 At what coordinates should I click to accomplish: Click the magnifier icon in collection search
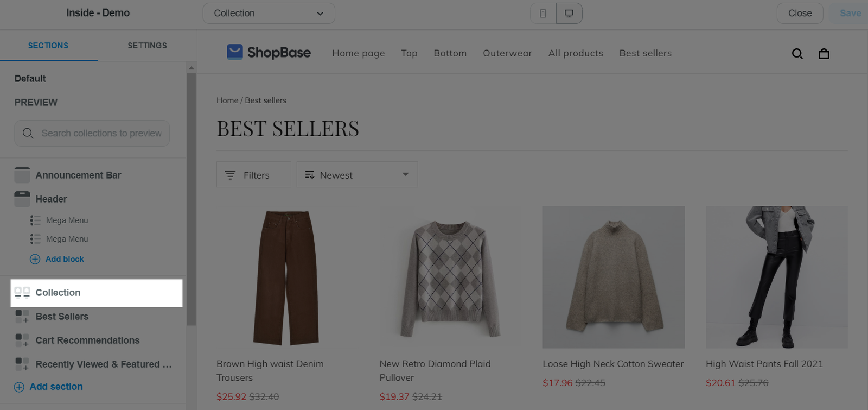pyautogui.click(x=28, y=134)
